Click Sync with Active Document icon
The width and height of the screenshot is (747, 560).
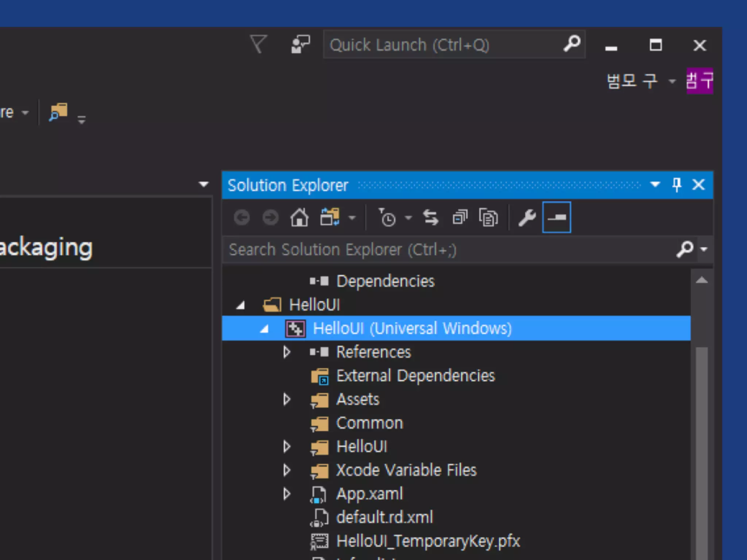tap(430, 218)
